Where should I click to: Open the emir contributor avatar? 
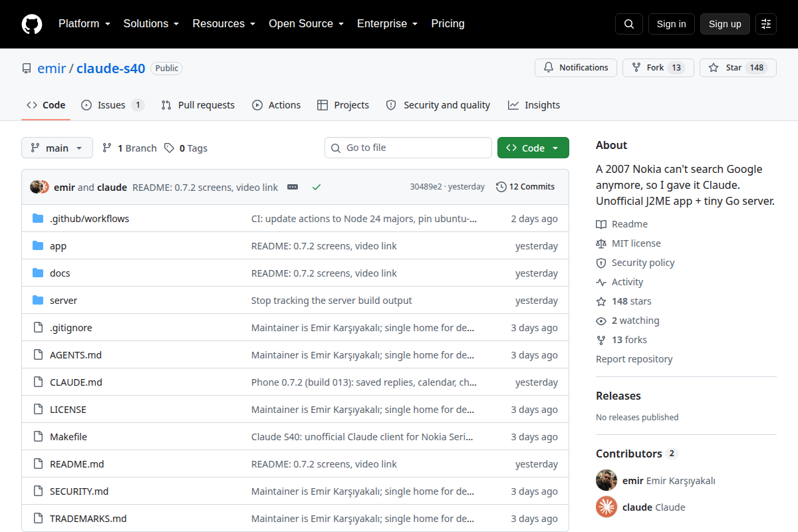coord(606,480)
